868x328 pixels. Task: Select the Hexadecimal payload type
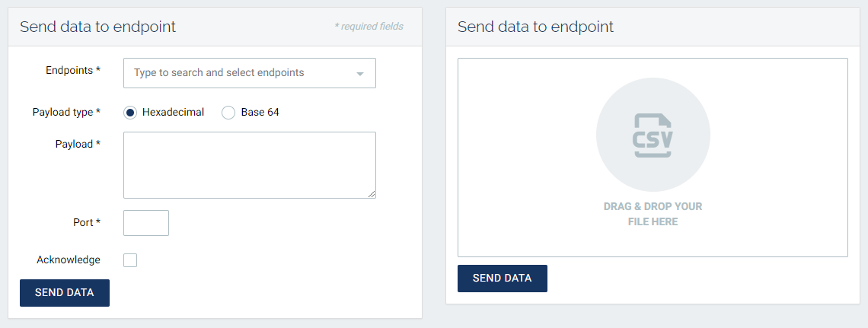coord(130,113)
